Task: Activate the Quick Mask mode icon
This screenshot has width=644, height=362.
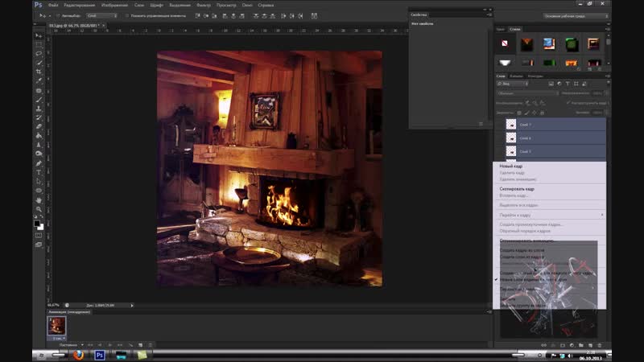Action: pos(39,237)
